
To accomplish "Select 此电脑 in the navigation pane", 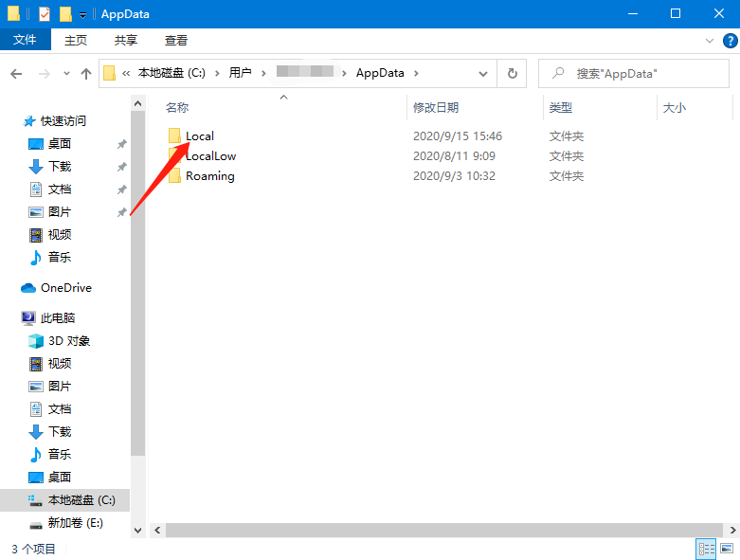I will point(58,318).
